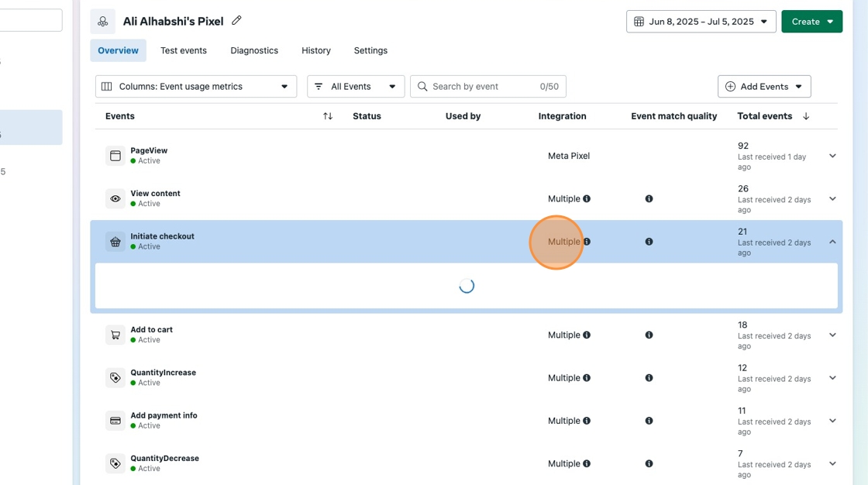Open the Diagnostics tab
868x485 pixels.
tap(254, 50)
